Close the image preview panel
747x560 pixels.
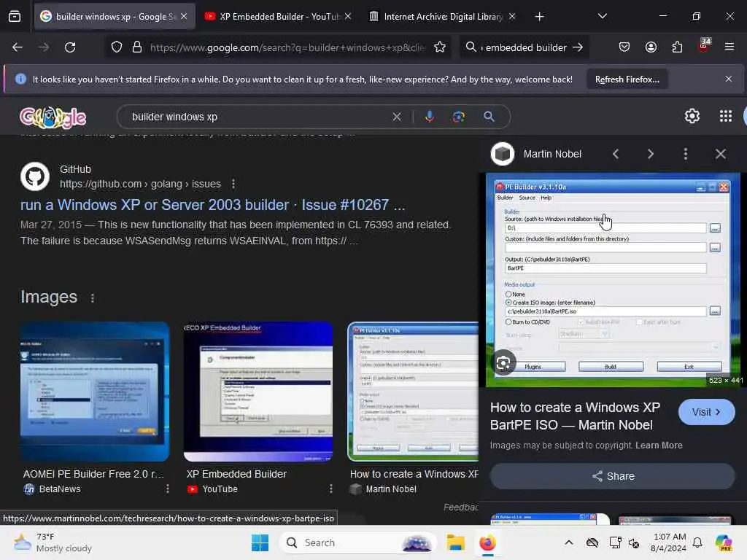pos(720,154)
